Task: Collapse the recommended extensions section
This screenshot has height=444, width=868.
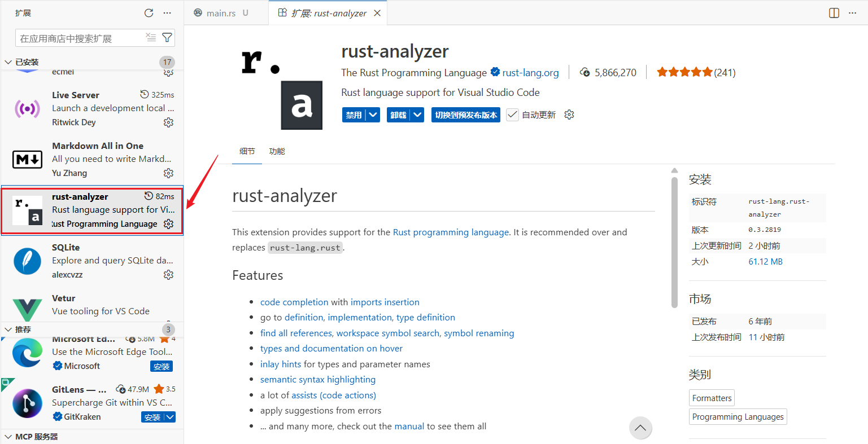Action: pos(8,329)
